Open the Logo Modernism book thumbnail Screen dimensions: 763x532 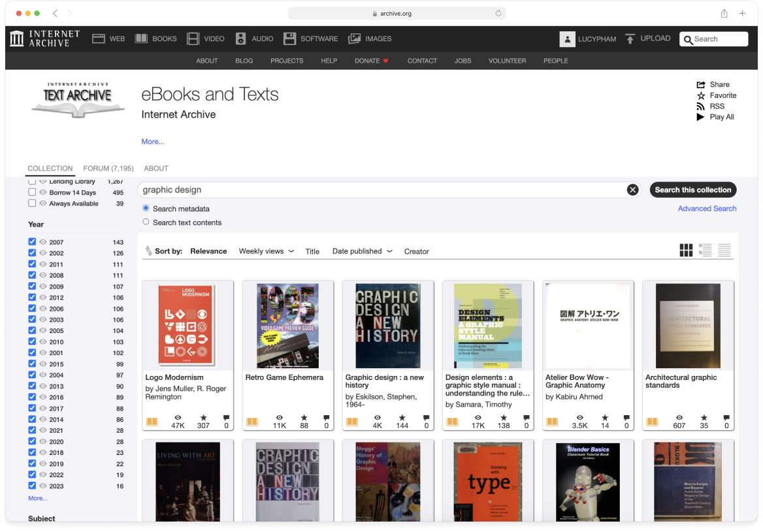click(187, 326)
